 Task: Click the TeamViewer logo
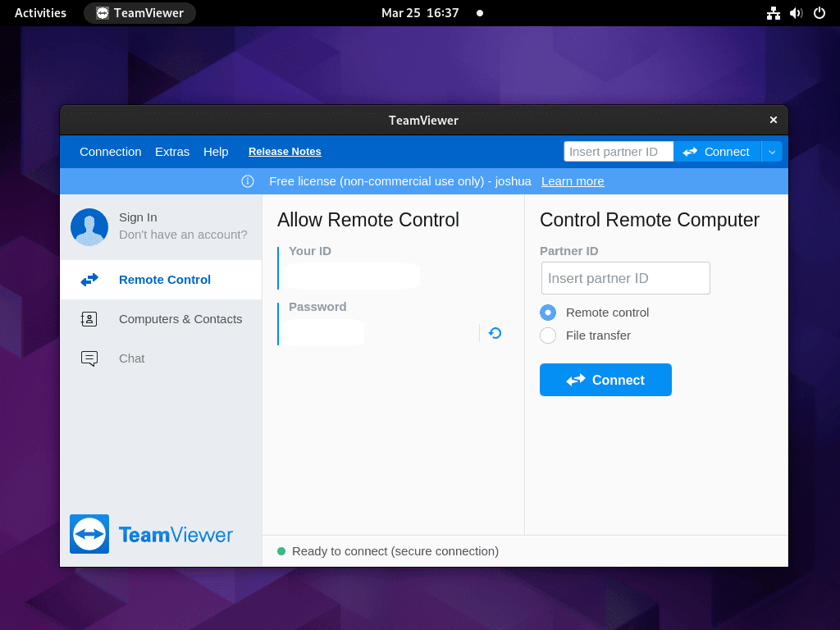point(151,534)
